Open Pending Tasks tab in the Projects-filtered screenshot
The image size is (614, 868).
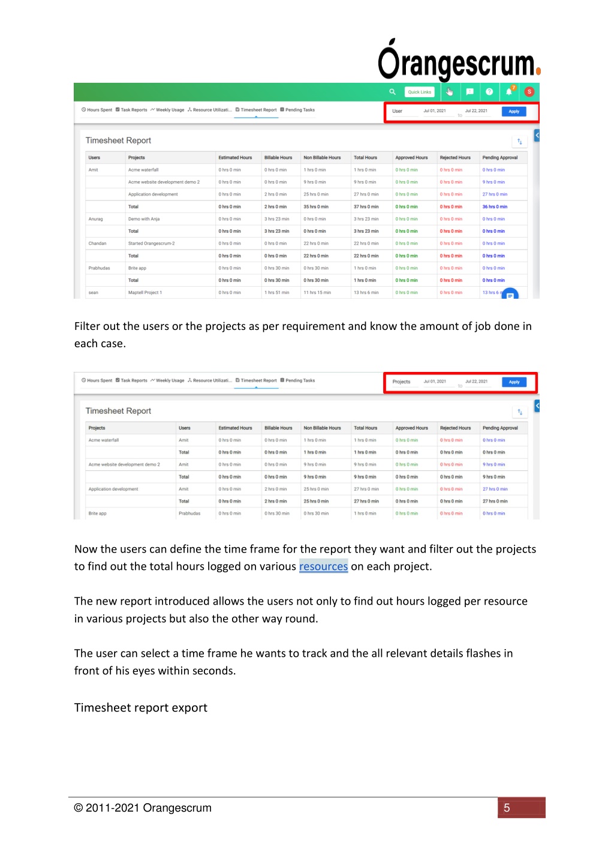pyautogui.click(x=297, y=380)
